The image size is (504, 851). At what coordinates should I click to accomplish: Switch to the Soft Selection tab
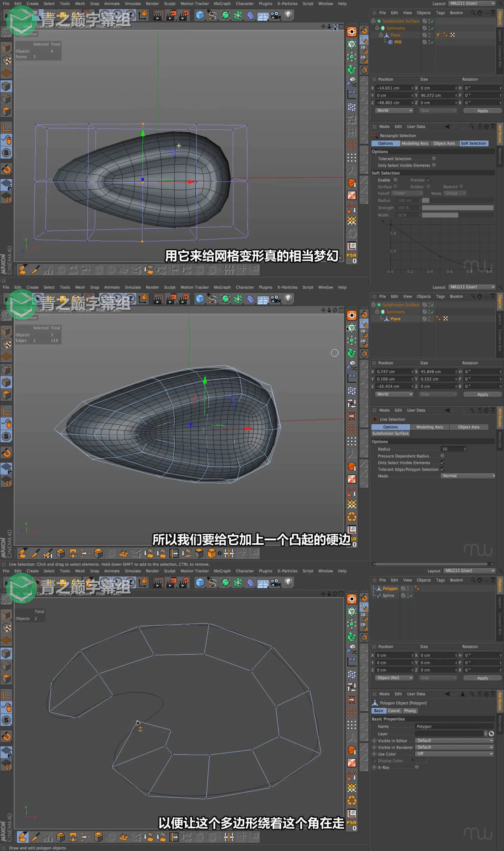tap(474, 143)
